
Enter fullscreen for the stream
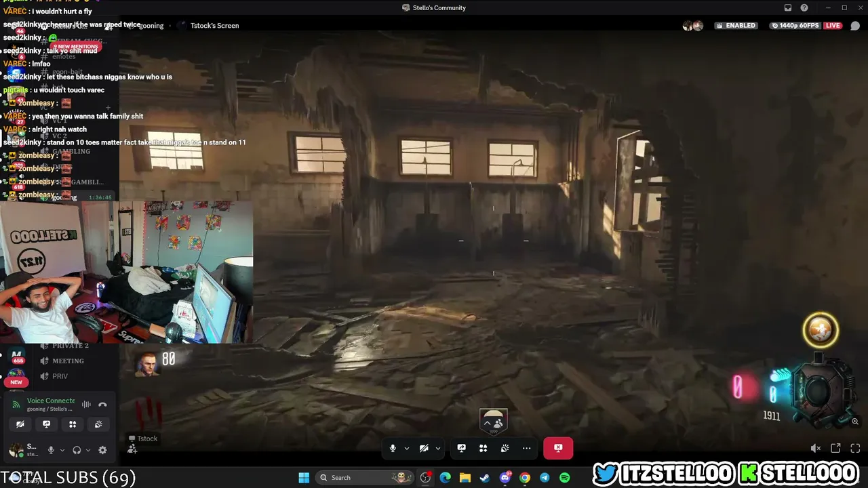coord(855,448)
